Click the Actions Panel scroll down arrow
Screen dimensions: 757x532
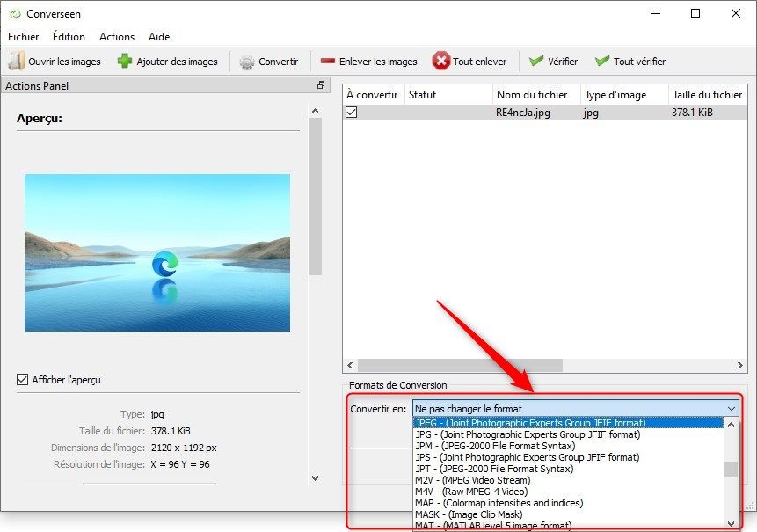316,478
